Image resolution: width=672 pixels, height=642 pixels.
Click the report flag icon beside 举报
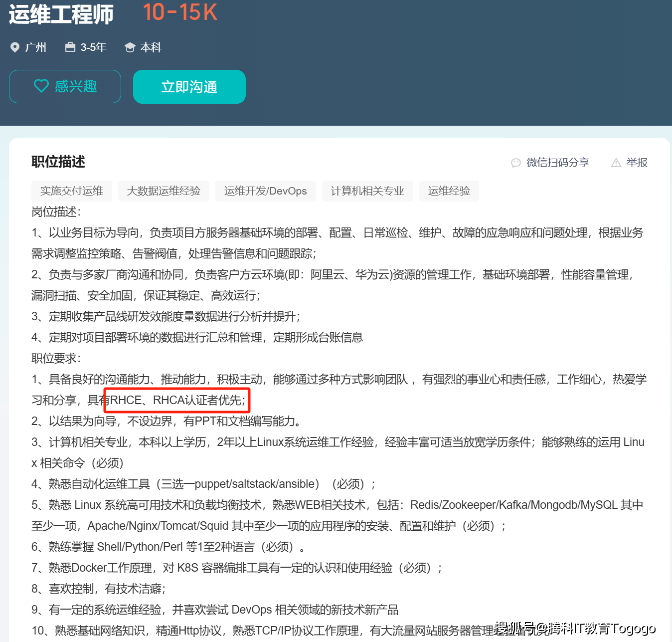click(x=615, y=162)
